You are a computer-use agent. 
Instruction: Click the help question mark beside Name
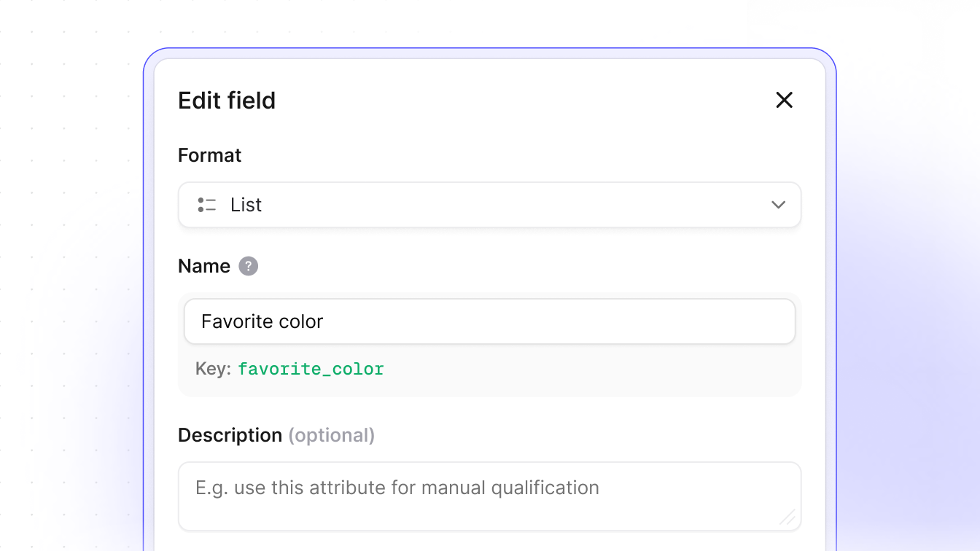249,266
